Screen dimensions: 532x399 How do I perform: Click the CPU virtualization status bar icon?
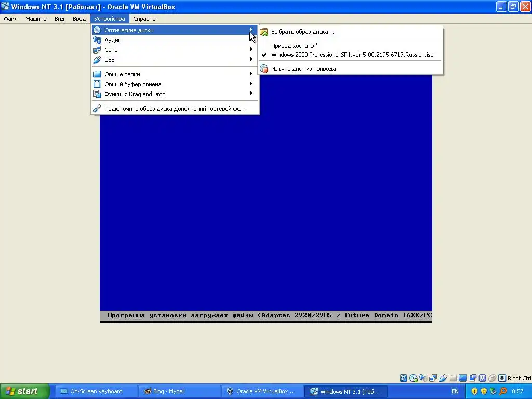coord(482,378)
